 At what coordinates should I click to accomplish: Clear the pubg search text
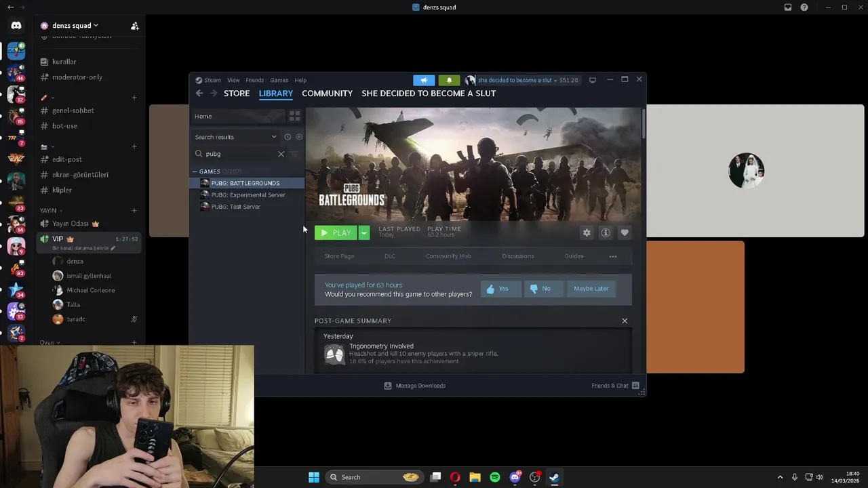pyautogui.click(x=281, y=154)
